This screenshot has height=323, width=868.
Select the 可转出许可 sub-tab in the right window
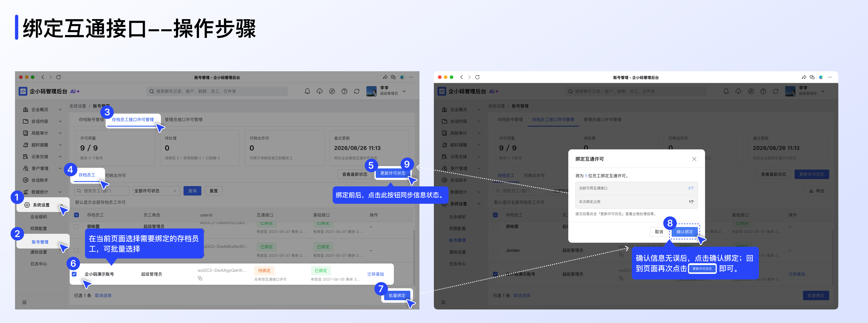[x=534, y=176]
